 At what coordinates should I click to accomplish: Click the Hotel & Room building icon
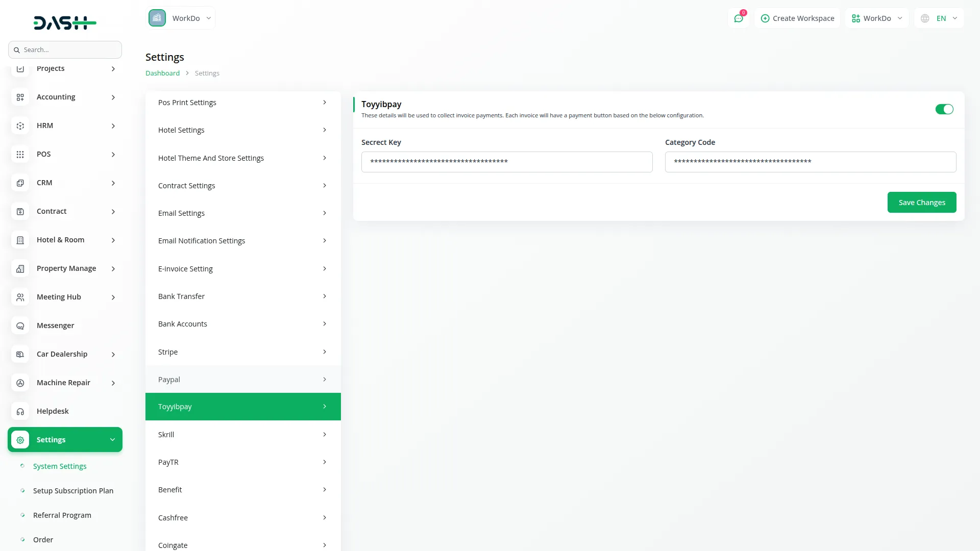(x=20, y=240)
